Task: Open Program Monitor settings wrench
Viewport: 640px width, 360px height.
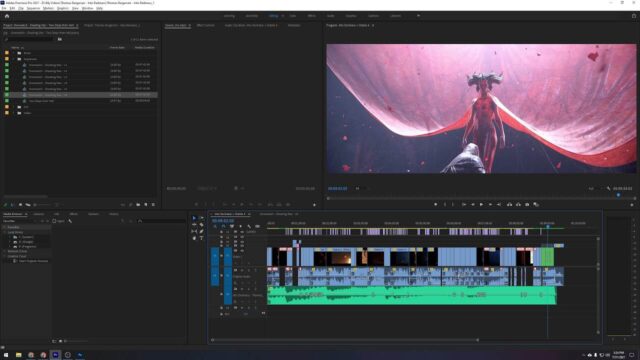Action: [x=608, y=189]
